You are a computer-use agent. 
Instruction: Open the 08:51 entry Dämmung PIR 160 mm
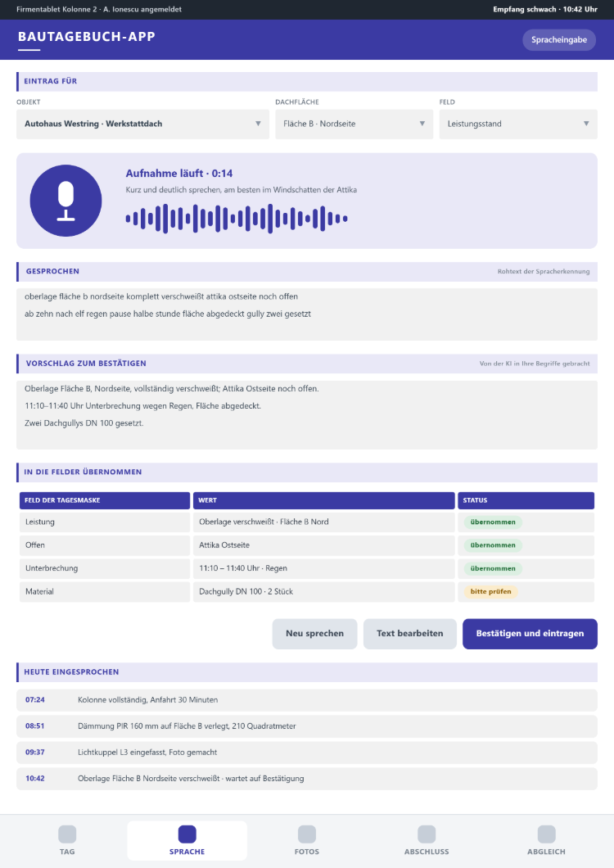pyautogui.click(x=307, y=726)
